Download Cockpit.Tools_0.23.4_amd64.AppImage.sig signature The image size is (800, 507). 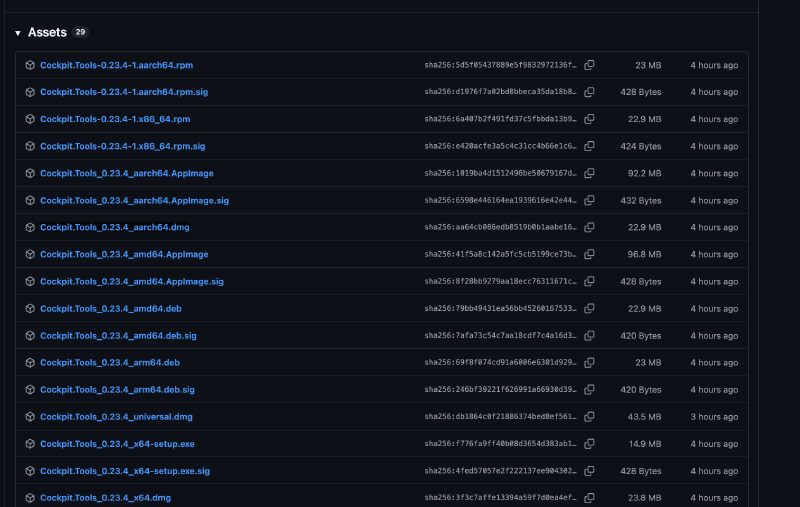(x=132, y=282)
